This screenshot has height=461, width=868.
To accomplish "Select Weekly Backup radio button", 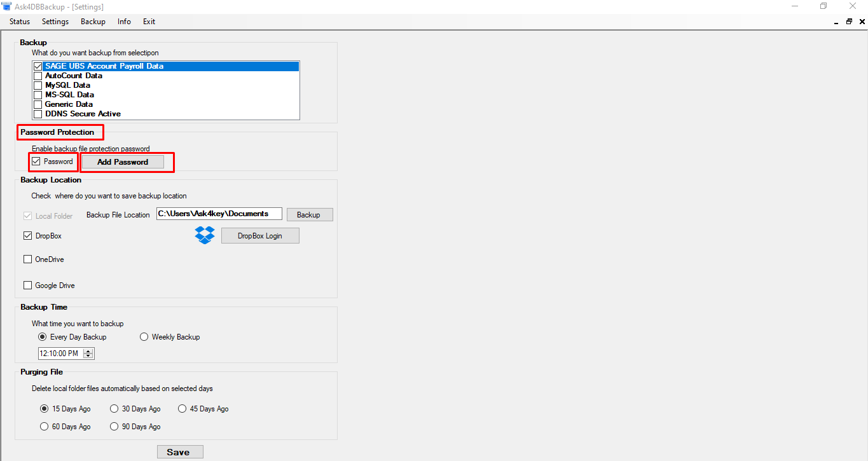I will [144, 337].
